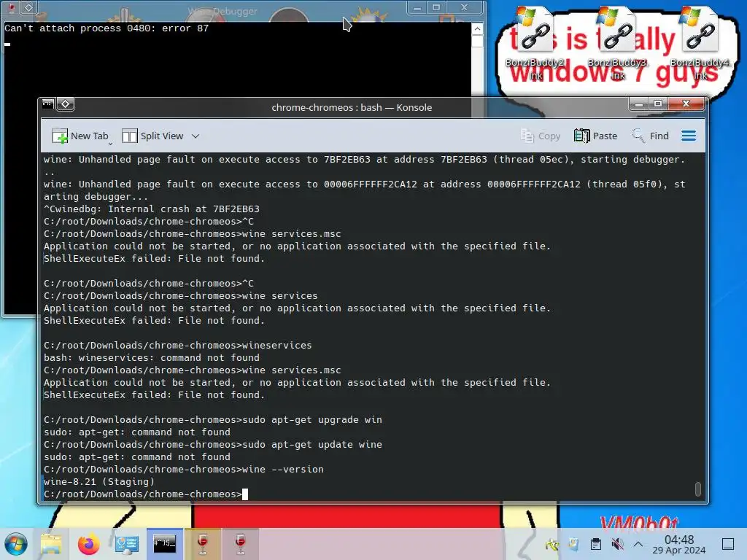Screen dimensions: 747x560
Task: Click the gecko system tray icon
Action: [x=552, y=544]
